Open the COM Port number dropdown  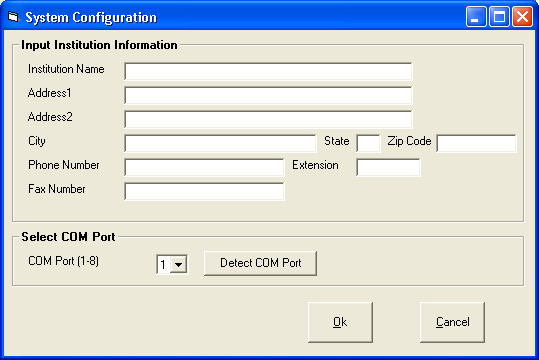click(x=179, y=265)
